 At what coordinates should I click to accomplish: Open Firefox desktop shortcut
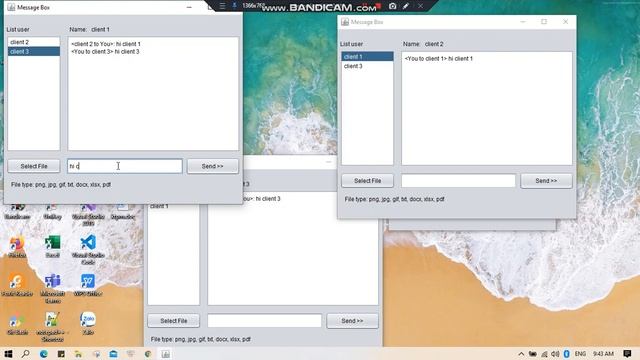tap(17, 247)
